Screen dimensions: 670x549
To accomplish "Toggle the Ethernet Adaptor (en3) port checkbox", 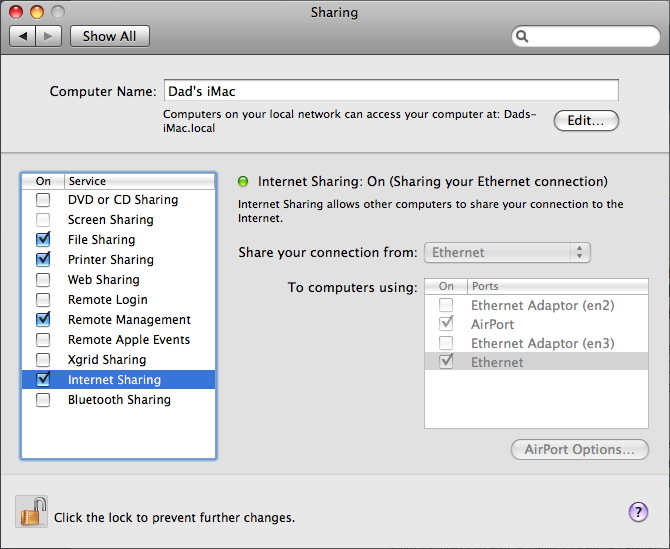I will click(x=446, y=343).
